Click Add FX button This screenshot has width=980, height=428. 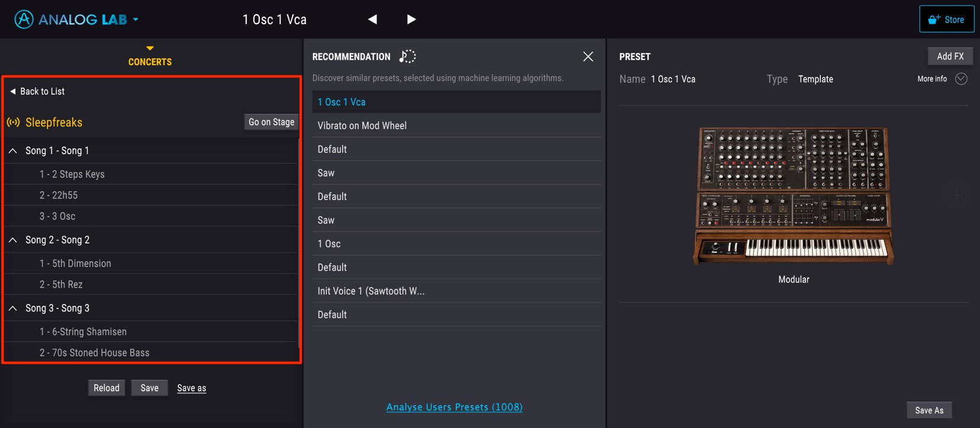click(950, 56)
